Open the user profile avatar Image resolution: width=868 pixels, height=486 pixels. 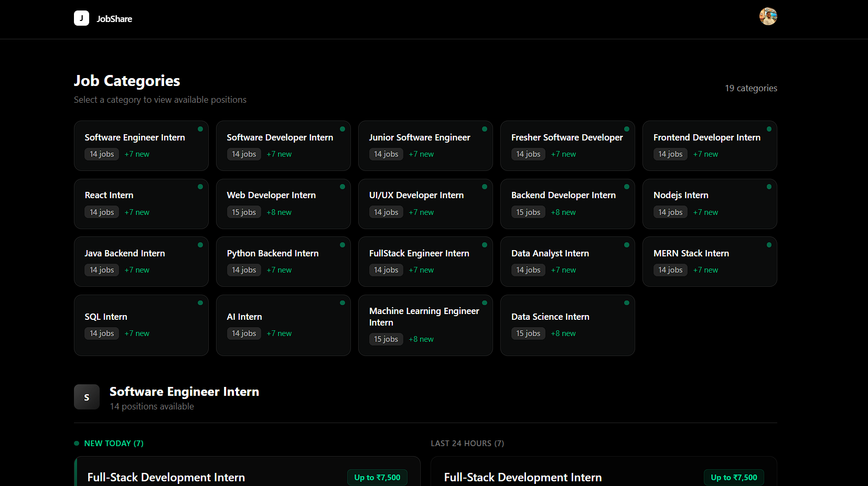[768, 16]
